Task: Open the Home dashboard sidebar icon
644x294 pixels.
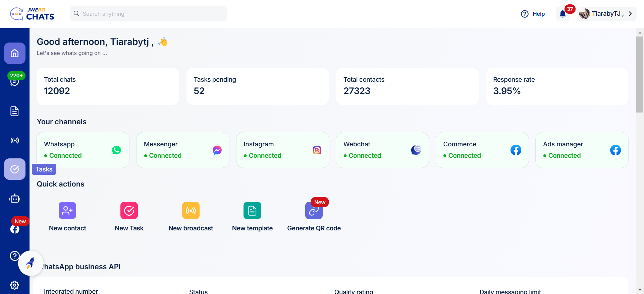Action: [15, 53]
